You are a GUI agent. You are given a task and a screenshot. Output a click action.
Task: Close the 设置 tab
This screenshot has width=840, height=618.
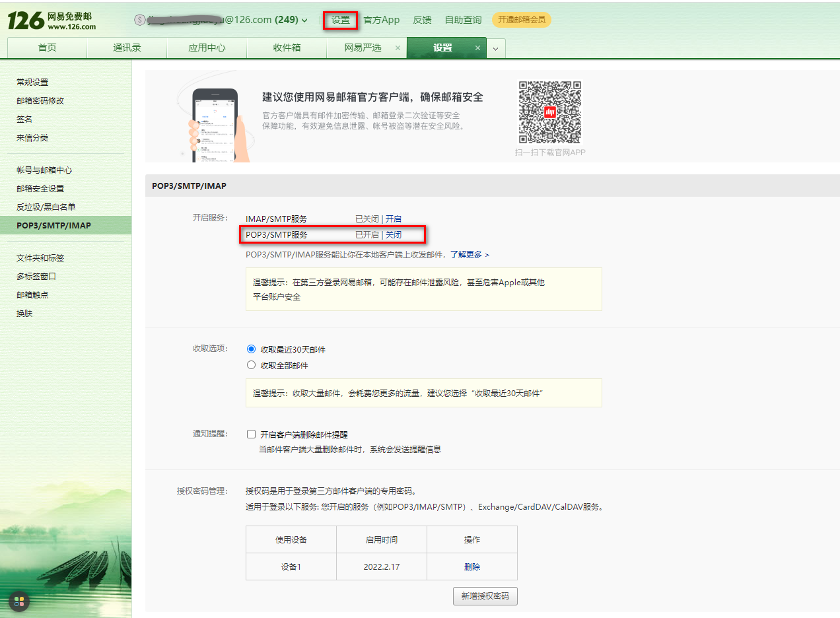click(x=477, y=48)
